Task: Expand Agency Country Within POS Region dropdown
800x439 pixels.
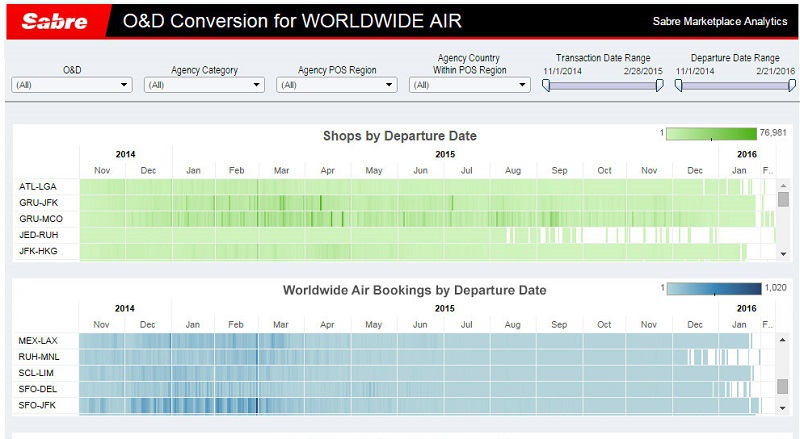Action: click(x=469, y=86)
